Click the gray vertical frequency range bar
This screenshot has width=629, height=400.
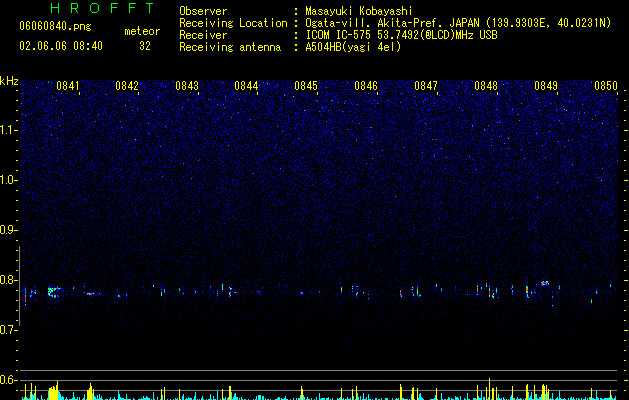(20, 286)
